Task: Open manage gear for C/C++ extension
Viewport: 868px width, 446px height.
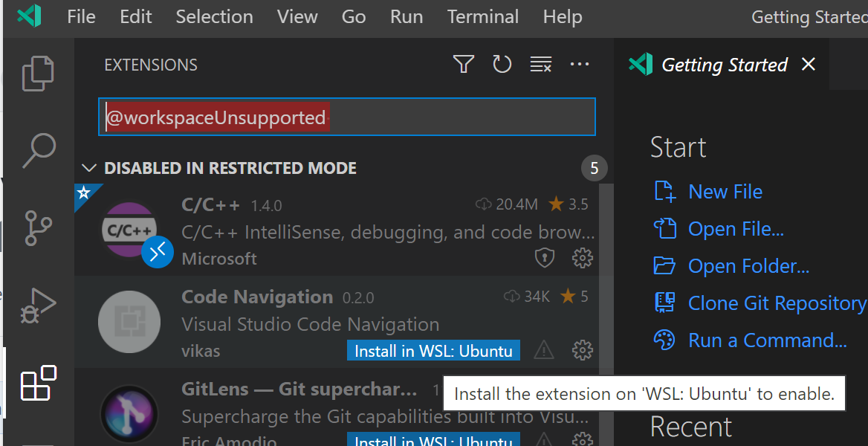Action: pyautogui.click(x=583, y=258)
